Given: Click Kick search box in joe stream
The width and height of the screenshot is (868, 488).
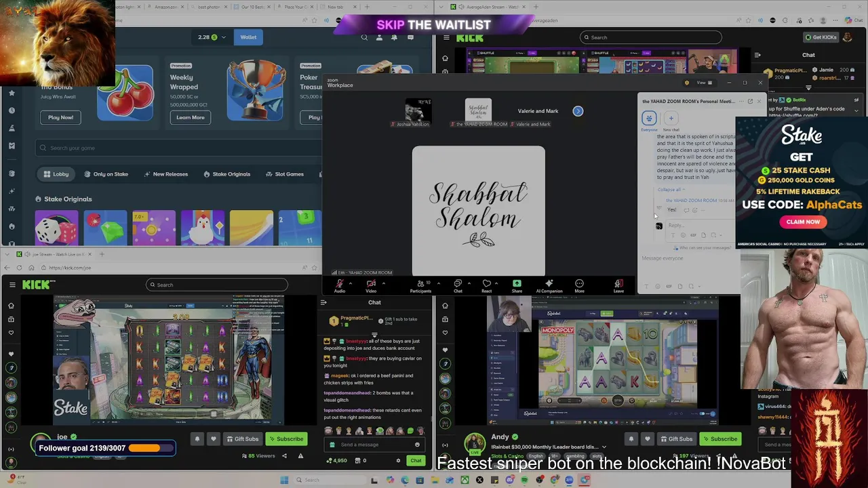Looking at the screenshot, I should (x=217, y=285).
